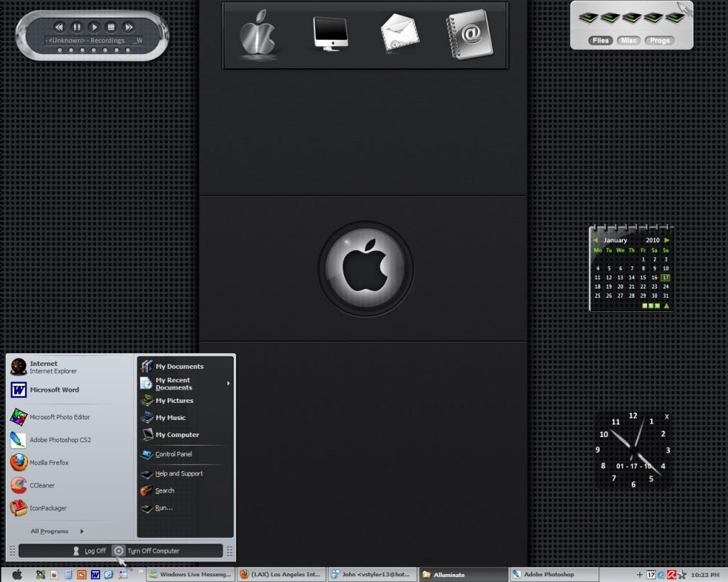Screen dimensions: 728x582
Task: Start playback with the media player play button
Action: (94, 27)
